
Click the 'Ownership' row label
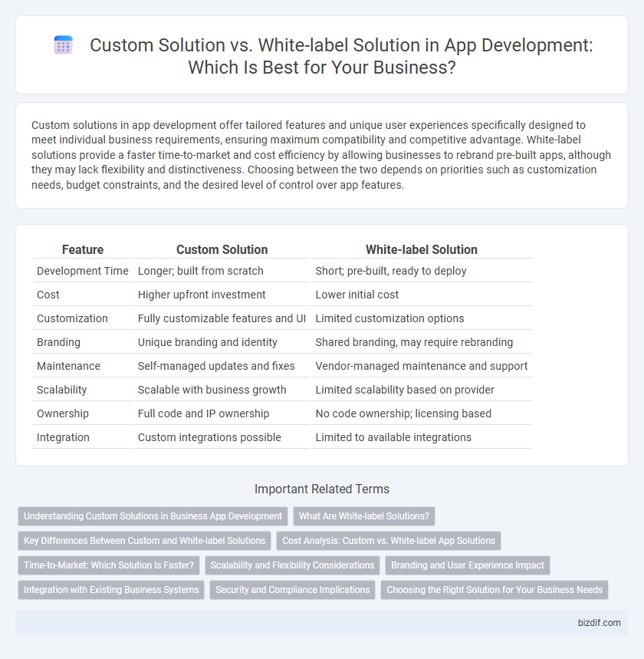point(83,414)
